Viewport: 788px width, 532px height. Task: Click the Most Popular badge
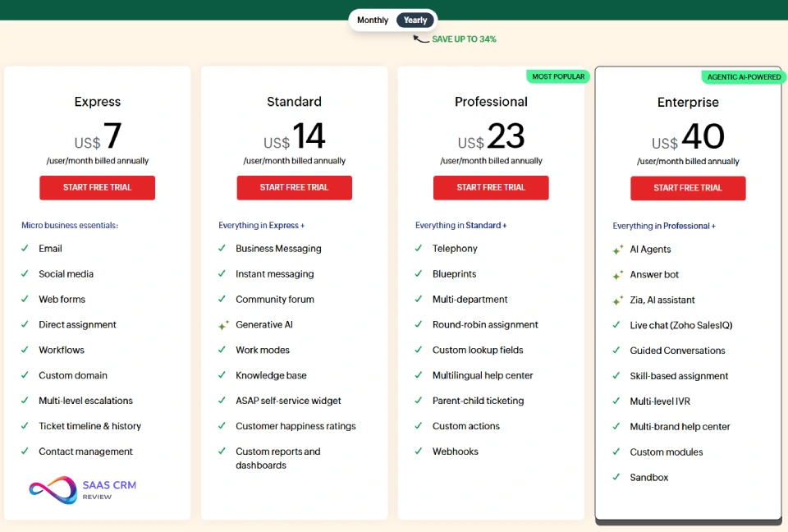558,76
